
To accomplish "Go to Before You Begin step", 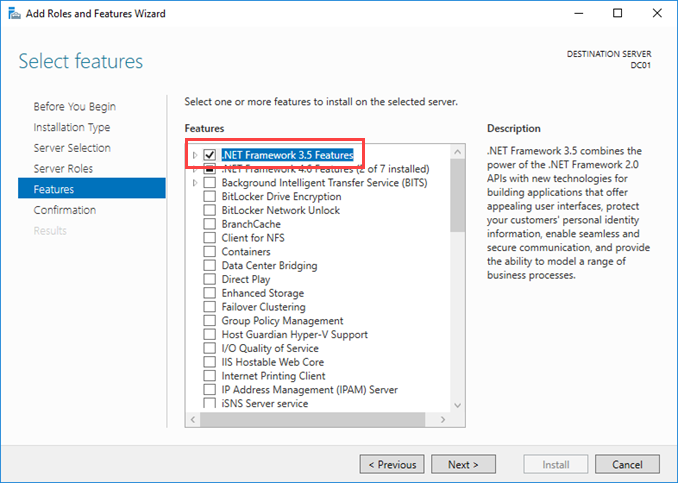I will 75,106.
